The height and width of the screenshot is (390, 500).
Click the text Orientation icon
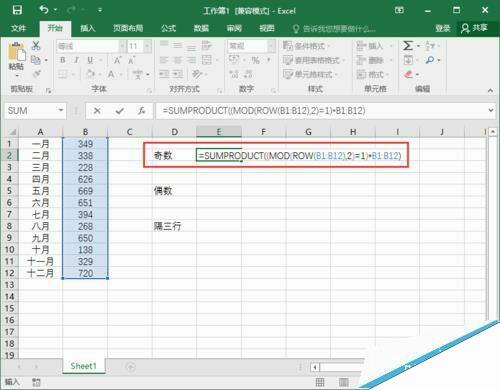pos(197,74)
